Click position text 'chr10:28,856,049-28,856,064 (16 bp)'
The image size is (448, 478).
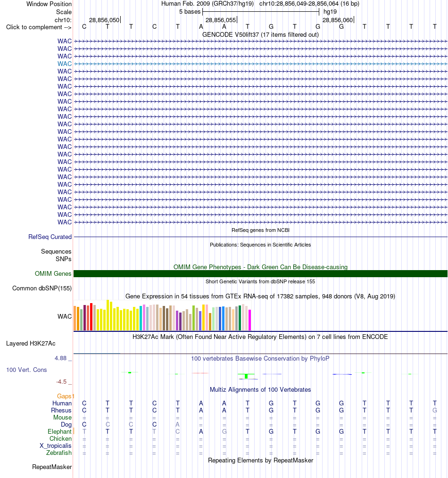[309, 4]
